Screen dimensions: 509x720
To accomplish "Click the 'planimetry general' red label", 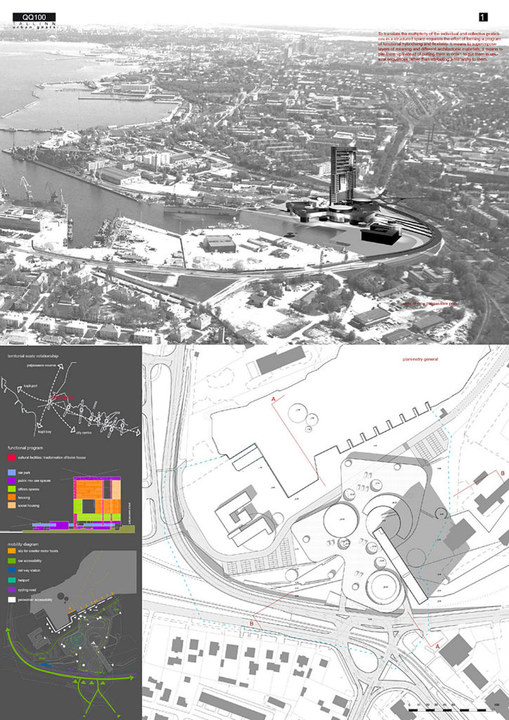I will click(420, 359).
